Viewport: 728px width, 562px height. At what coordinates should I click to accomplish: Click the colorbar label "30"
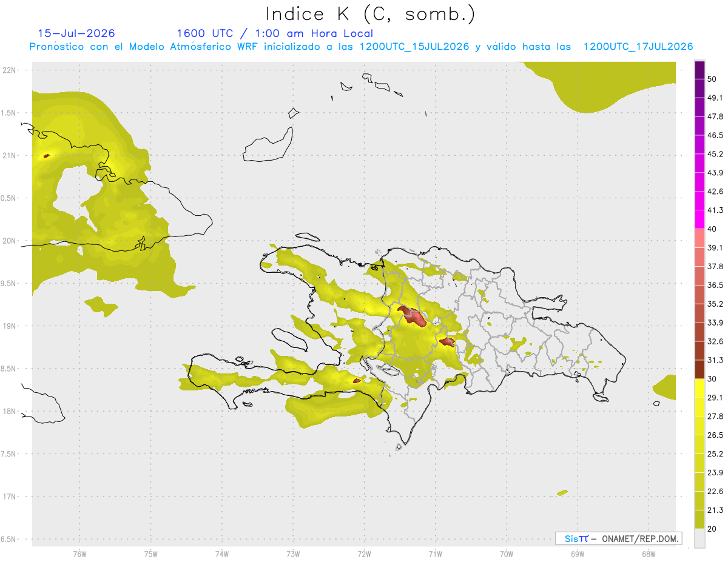[x=712, y=379]
